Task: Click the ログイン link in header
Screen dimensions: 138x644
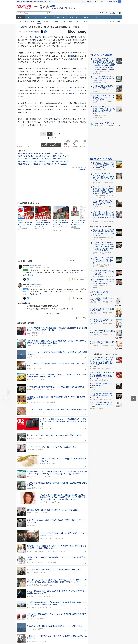Action: (x=42, y=8)
